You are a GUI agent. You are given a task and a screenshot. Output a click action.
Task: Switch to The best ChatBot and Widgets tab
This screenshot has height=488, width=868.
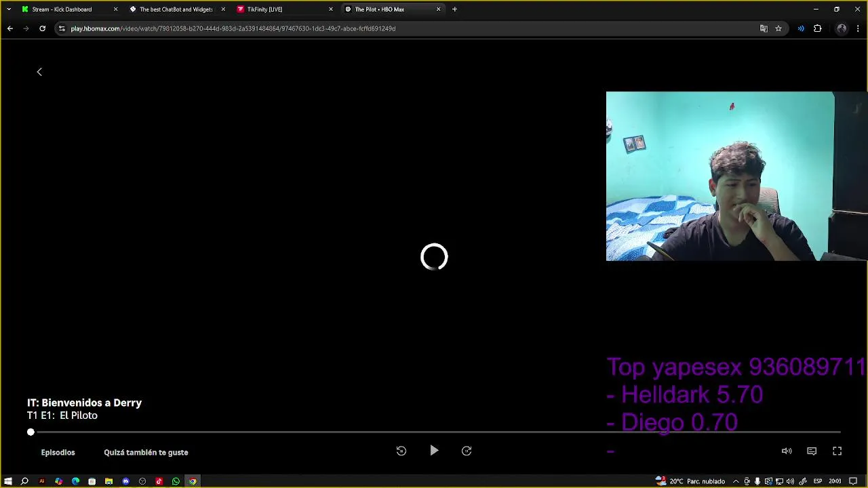pyautogui.click(x=176, y=9)
